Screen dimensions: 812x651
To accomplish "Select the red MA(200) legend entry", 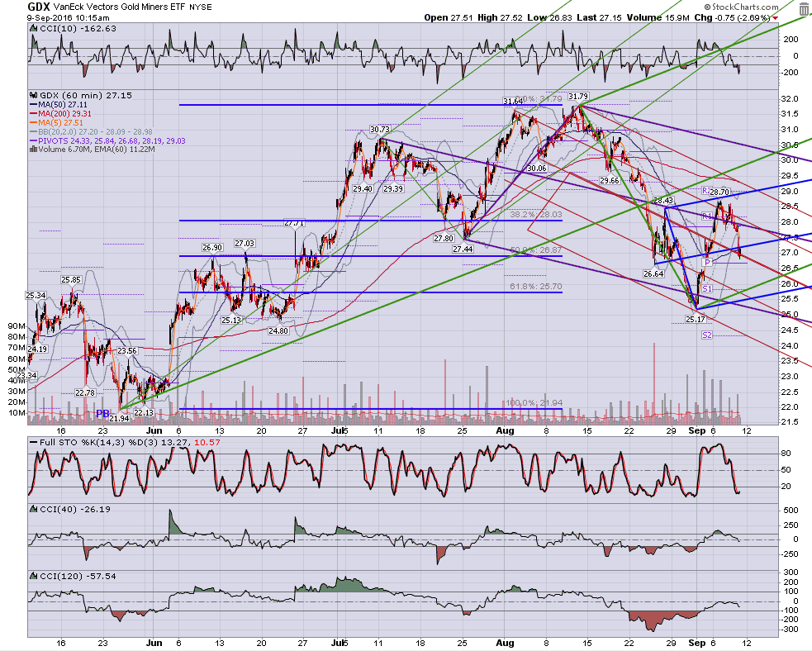I will coord(60,113).
